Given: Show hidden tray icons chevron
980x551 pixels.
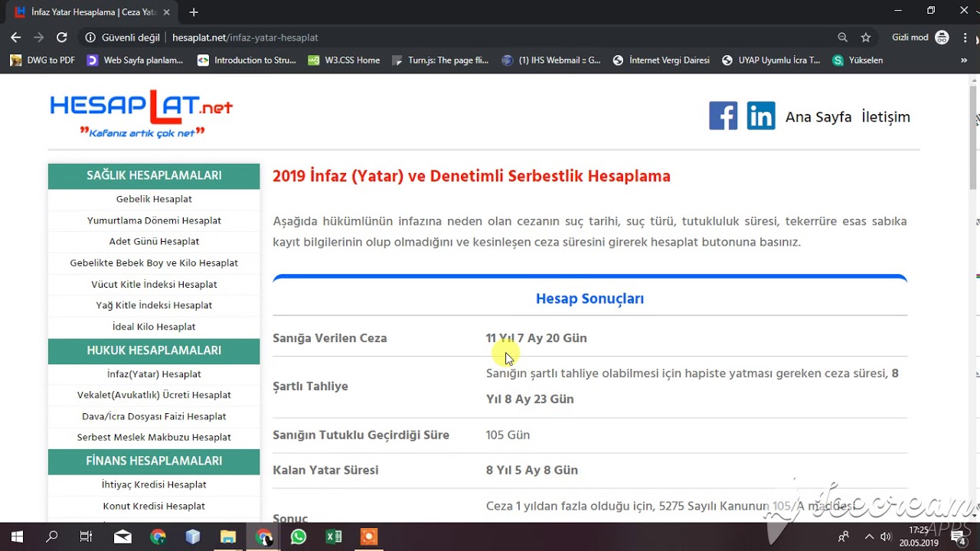Looking at the screenshot, I should pyautogui.click(x=869, y=536).
